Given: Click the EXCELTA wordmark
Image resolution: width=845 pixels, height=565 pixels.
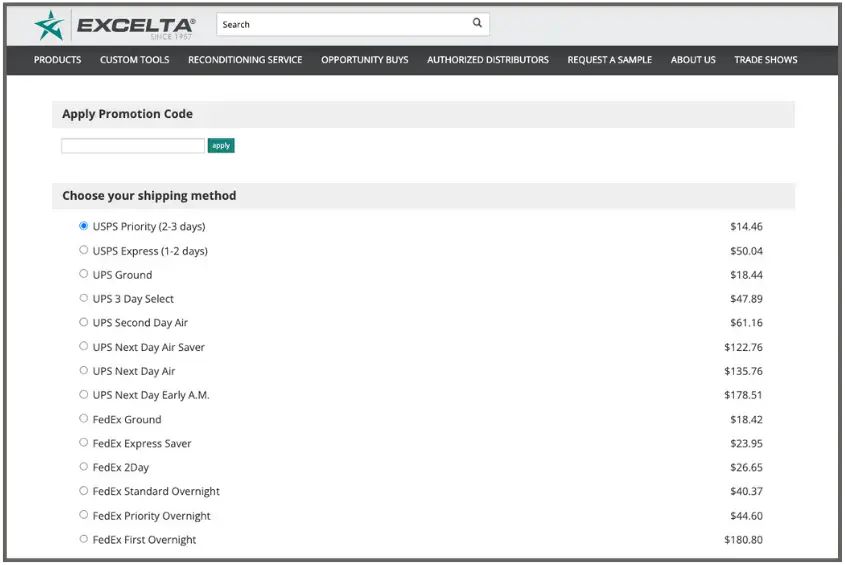Looking at the screenshot, I should (x=136, y=26).
